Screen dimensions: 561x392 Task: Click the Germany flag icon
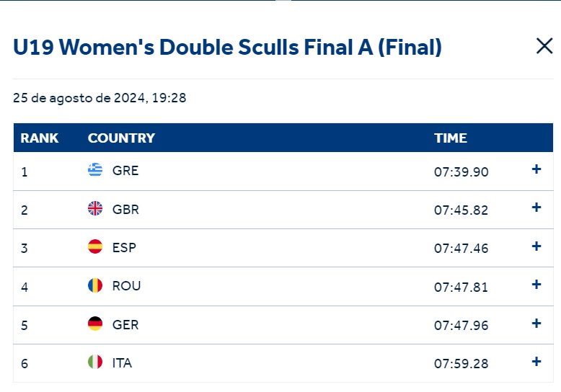pyautogui.click(x=95, y=324)
